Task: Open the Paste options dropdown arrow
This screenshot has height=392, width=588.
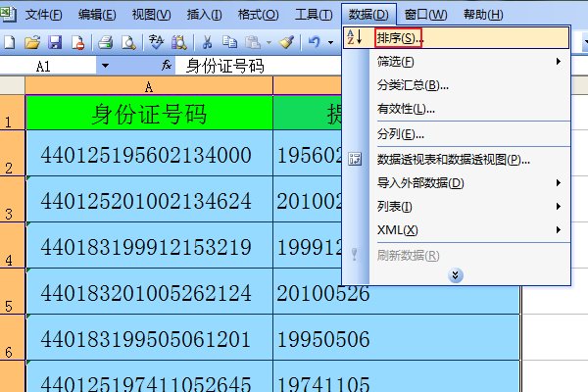Action: 269,42
